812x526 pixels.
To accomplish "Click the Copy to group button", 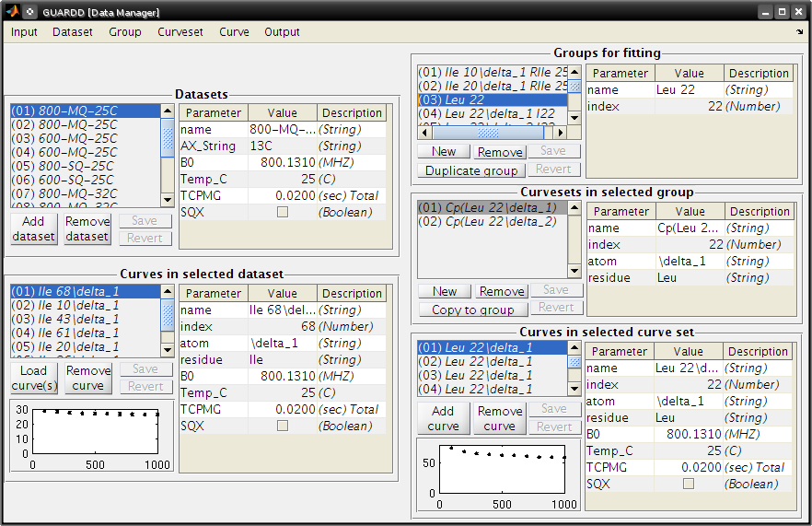I will click(473, 310).
